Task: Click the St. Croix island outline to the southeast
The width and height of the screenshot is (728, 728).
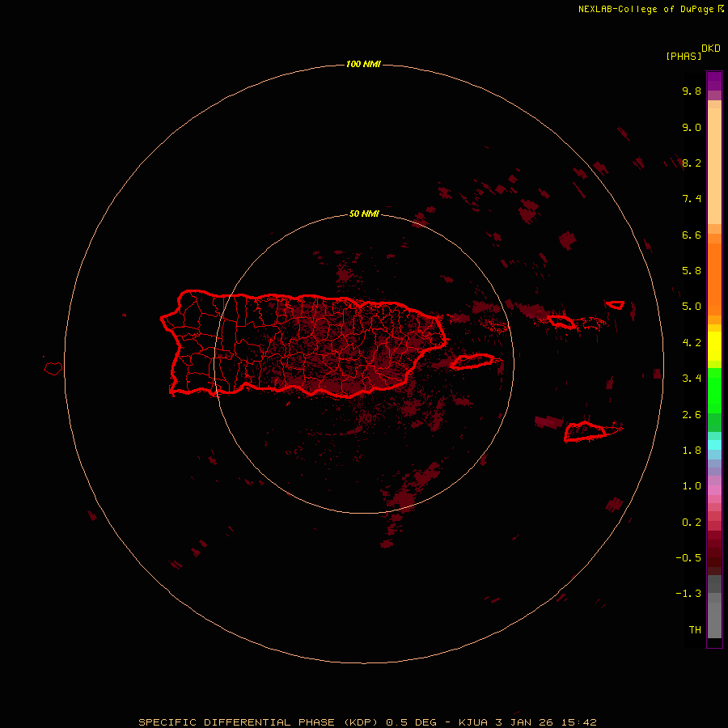Action: point(586,431)
